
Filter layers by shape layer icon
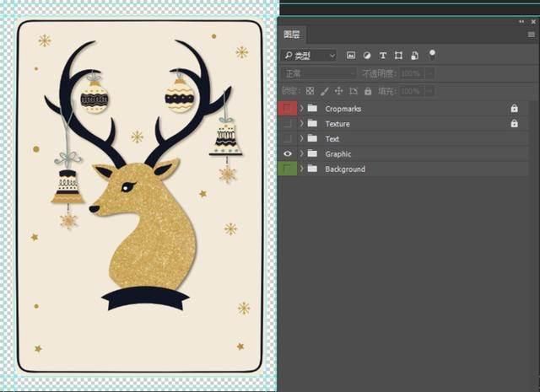click(398, 56)
